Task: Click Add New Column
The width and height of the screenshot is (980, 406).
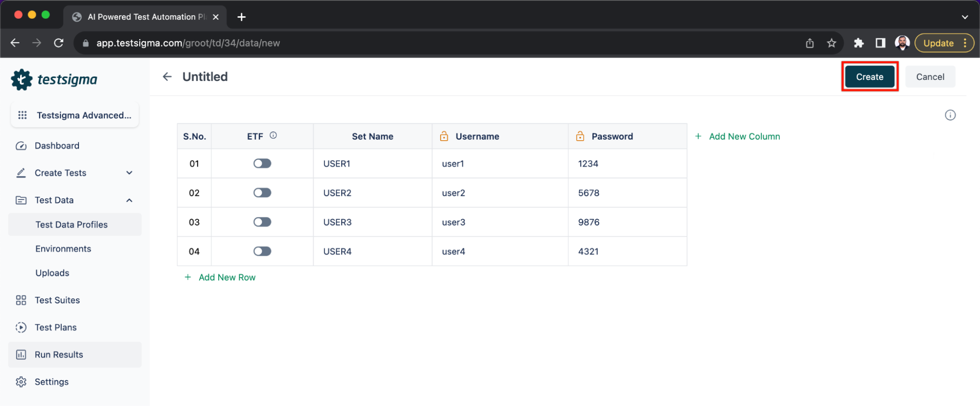Action: click(x=737, y=136)
